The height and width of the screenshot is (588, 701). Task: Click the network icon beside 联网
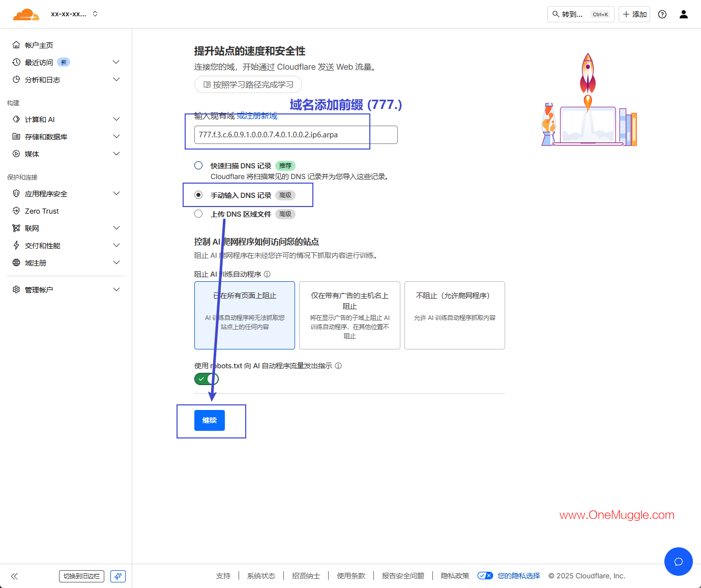tap(16, 228)
